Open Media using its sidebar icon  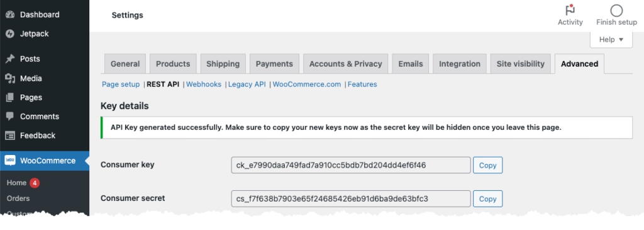(x=10, y=78)
